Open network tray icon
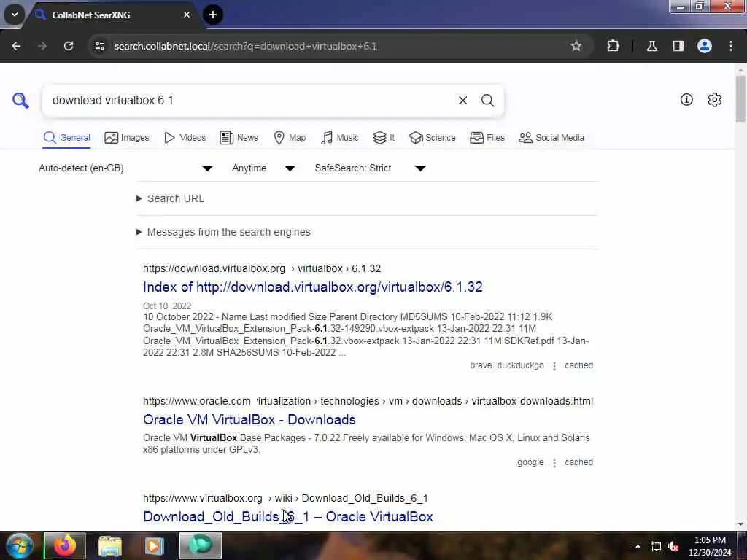 point(656,547)
